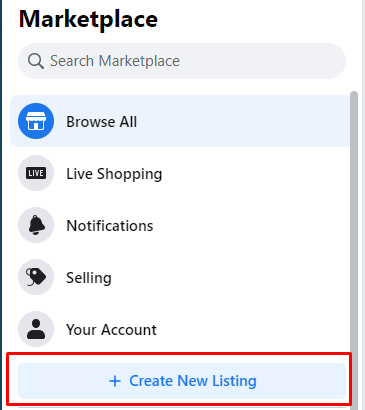
Task: Click the blue storefront Browse All icon
Action: [36, 121]
